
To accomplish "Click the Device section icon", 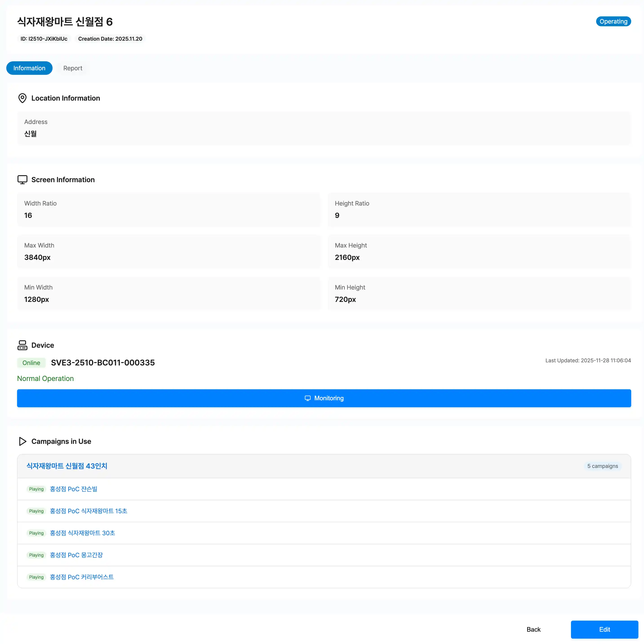I will point(22,345).
